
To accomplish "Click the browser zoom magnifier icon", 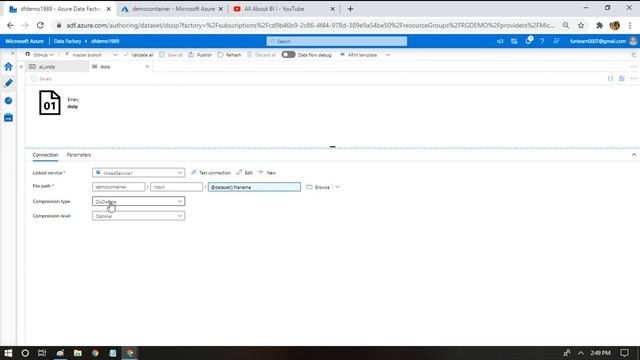I will tap(566, 25).
